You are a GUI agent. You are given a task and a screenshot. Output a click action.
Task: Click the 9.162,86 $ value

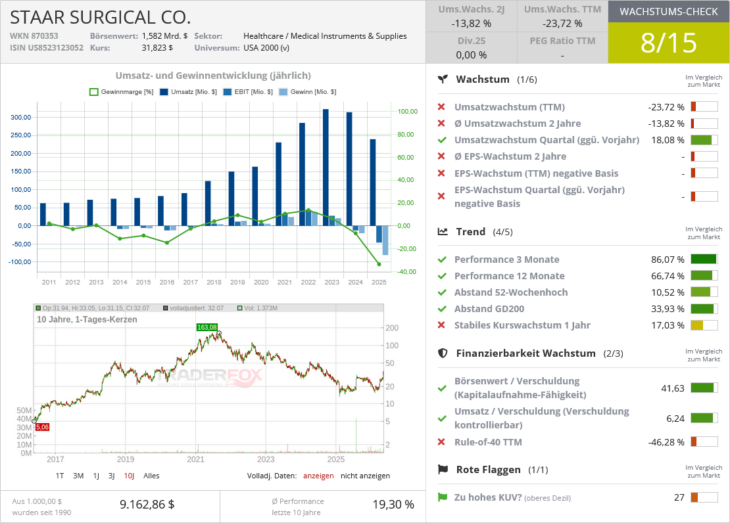coord(147,504)
